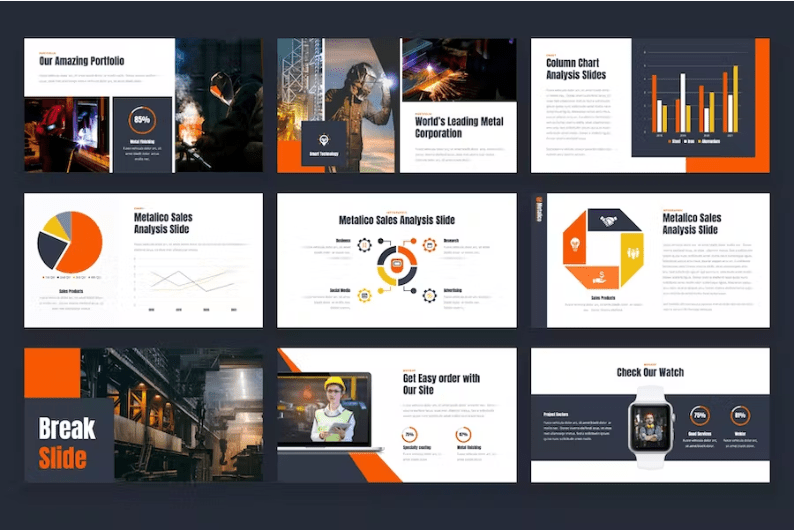Viewport: 794px width, 530px height.
Task: Click the lightbulb icon in the octagon diagram
Action: 576,246
